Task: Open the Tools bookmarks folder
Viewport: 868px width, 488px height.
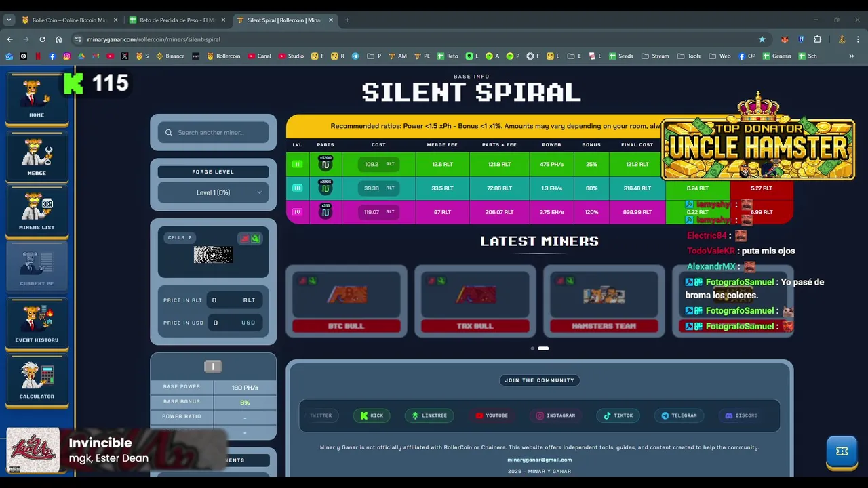Action: [x=689, y=56]
